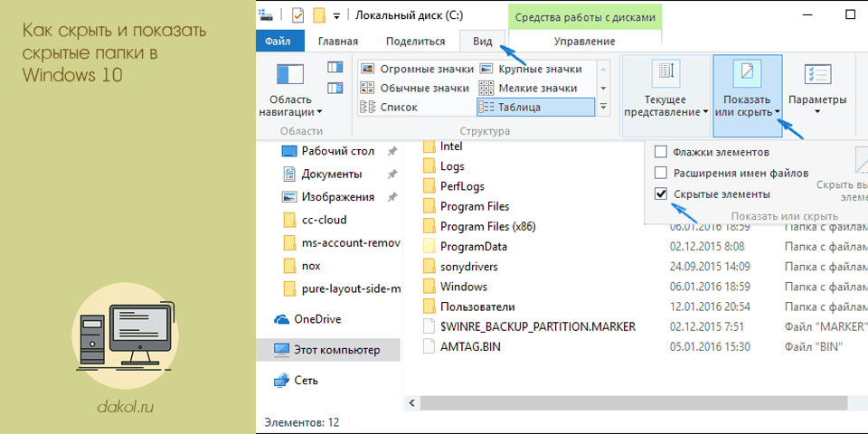Screen dimensions: 868x434
Task: Select the hidden ProgramData folder
Action: tap(465, 246)
